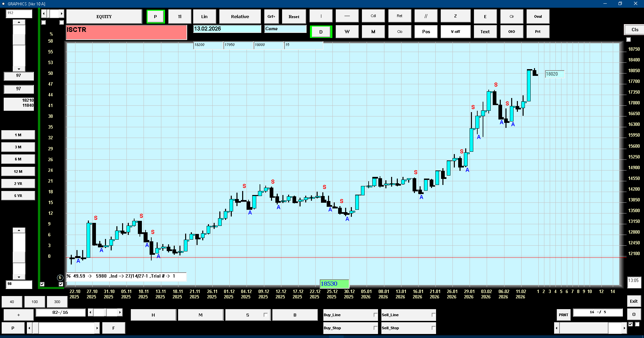Switch to weekly (W) timeframe
The height and width of the screenshot is (338, 644).
(347, 32)
